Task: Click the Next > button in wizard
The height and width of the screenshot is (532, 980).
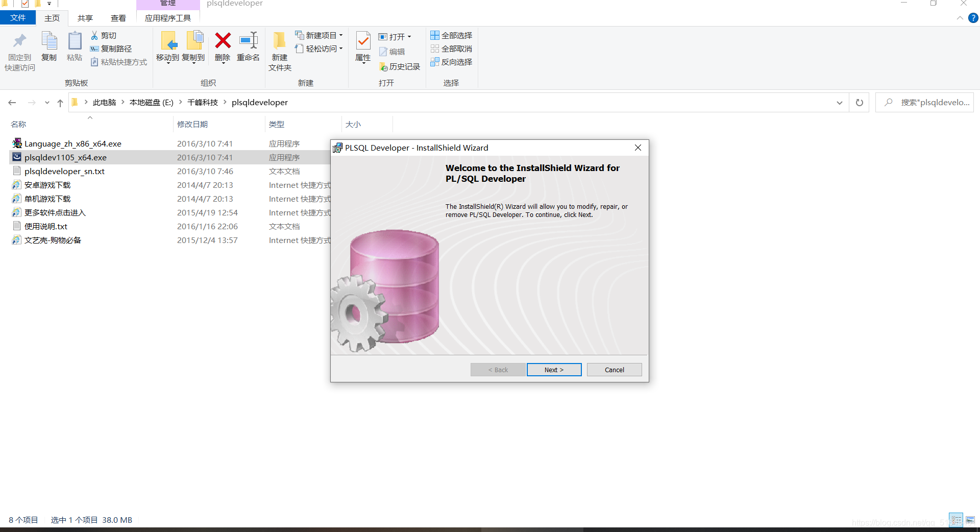Action: point(554,370)
